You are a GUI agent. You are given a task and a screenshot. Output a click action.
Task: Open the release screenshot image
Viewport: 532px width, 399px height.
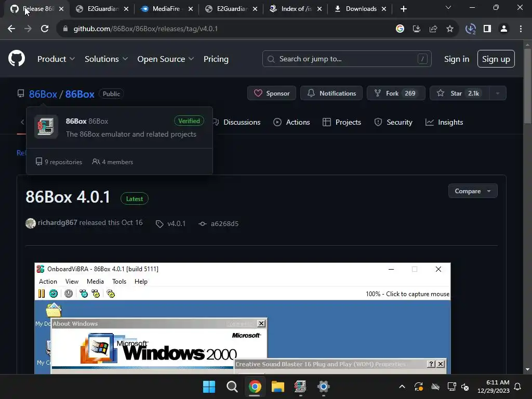tap(243, 318)
